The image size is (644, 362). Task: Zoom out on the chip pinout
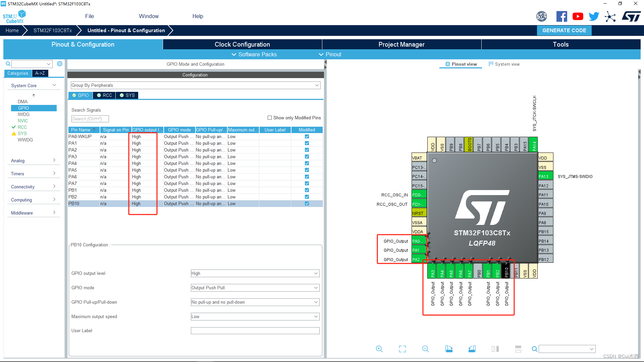(426, 349)
